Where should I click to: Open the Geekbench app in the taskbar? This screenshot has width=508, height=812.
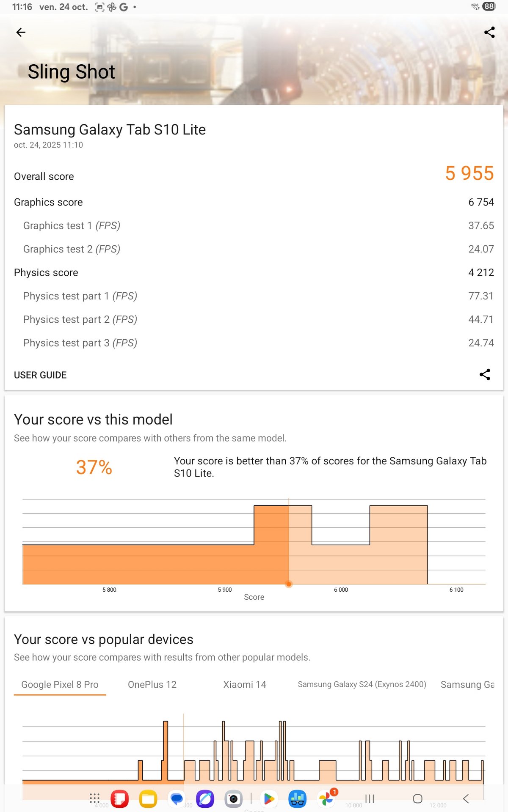(298, 798)
